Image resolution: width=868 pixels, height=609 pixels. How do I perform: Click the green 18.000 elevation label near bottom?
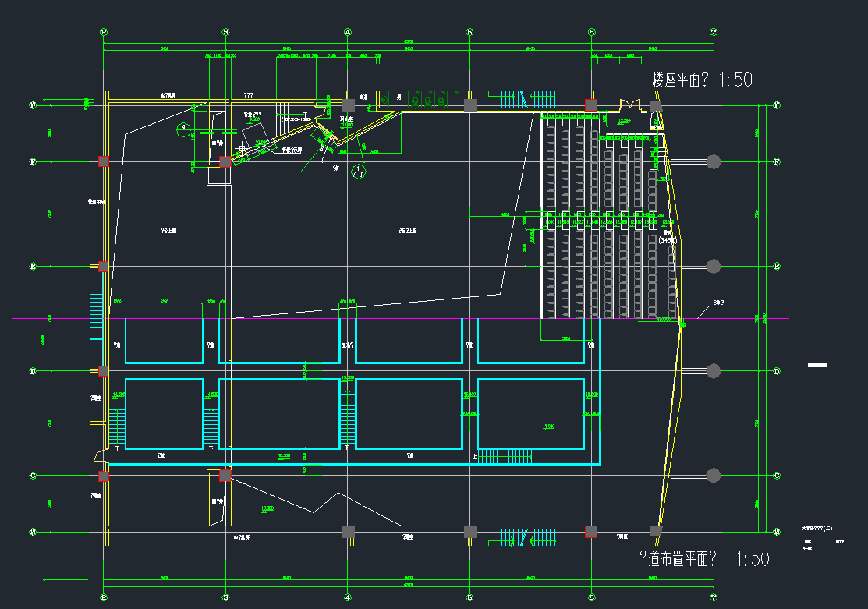pyautogui.click(x=267, y=508)
